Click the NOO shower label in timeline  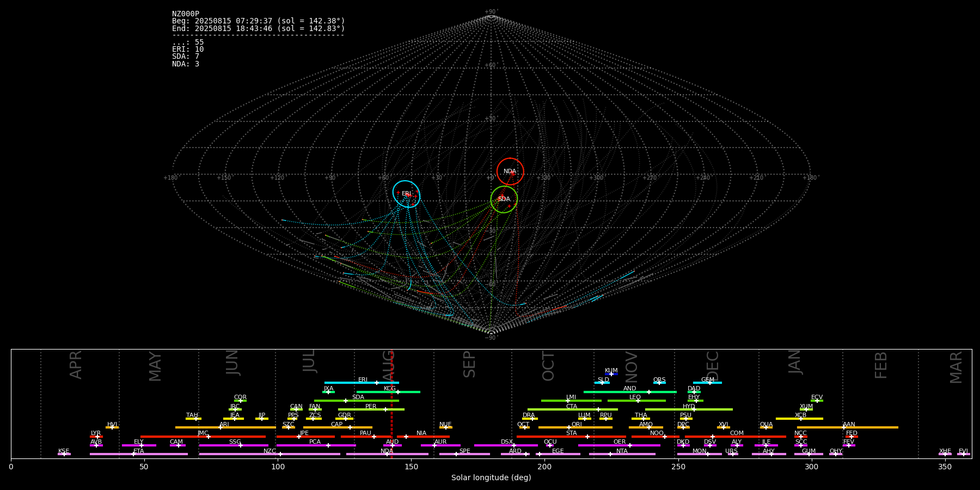pyautogui.click(x=657, y=433)
